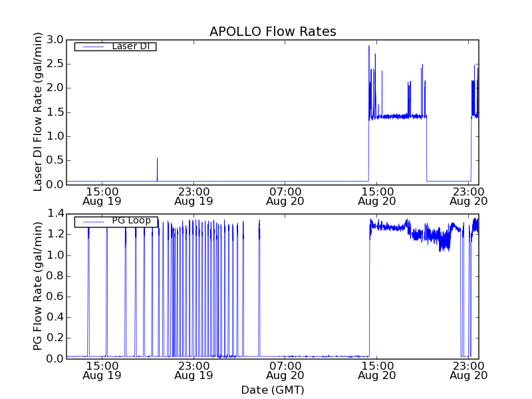
Task: Click the small isolated spike in Laser DI plot
Action: (157, 160)
